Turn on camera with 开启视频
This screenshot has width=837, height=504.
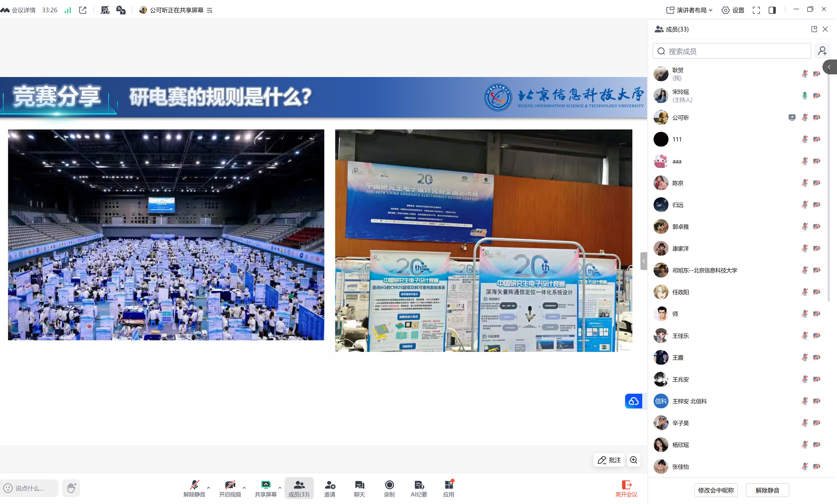[230, 489]
